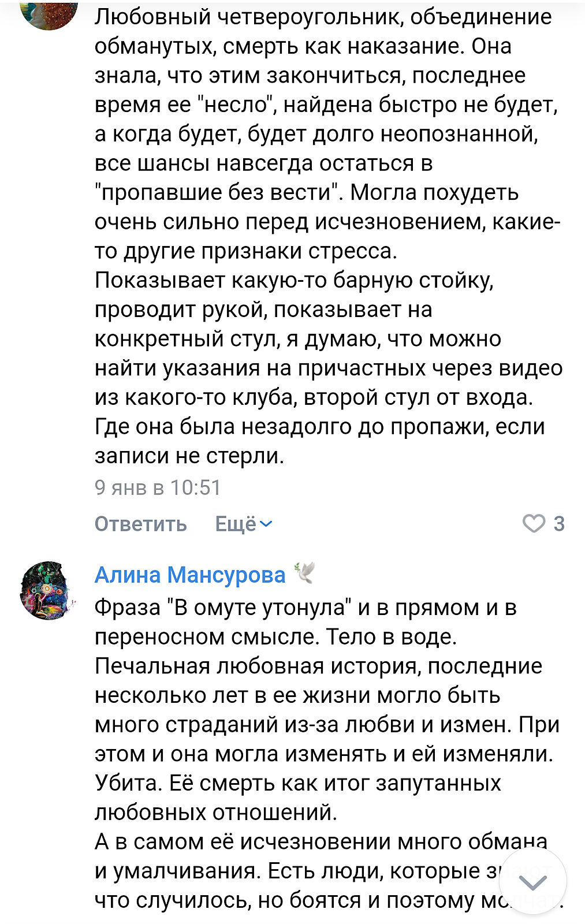Select the line starting "Фраза "В омуте утонула""
Image resolution: width=585 pixels, height=924 pixels.
(x=305, y=608)
